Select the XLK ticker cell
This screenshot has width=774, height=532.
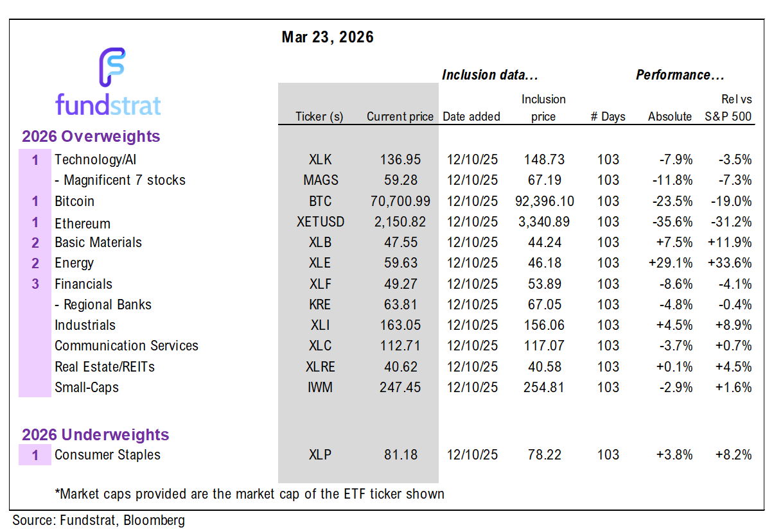point(319,160)
